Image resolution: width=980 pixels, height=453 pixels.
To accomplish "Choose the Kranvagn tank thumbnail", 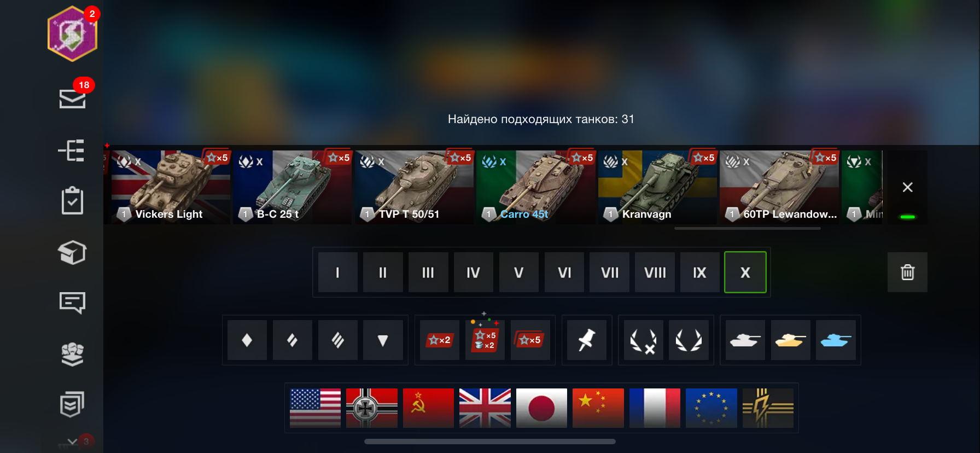I will (657, 187).
